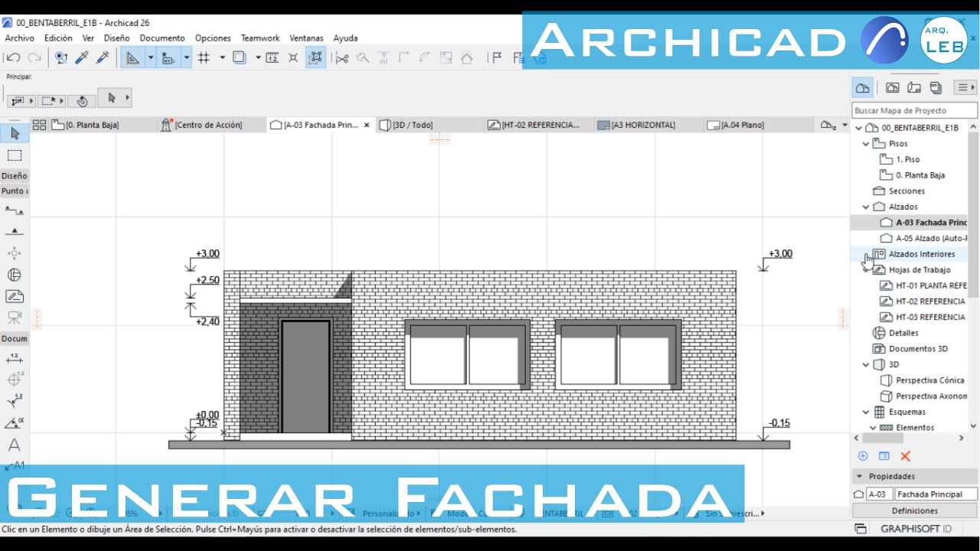Switch to the Centro de Acción tab
The width and height of the screenshot is (980, 551).
211,125
